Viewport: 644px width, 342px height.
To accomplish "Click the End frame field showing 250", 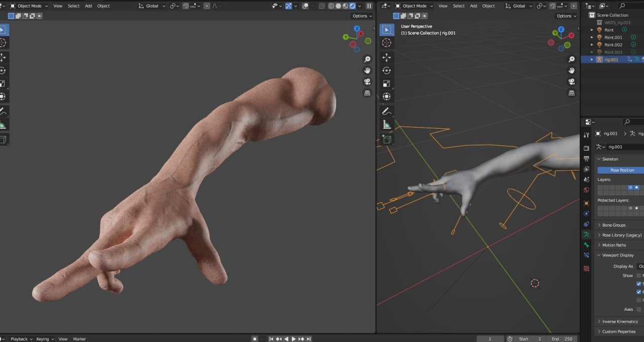I will pos(562,338).
